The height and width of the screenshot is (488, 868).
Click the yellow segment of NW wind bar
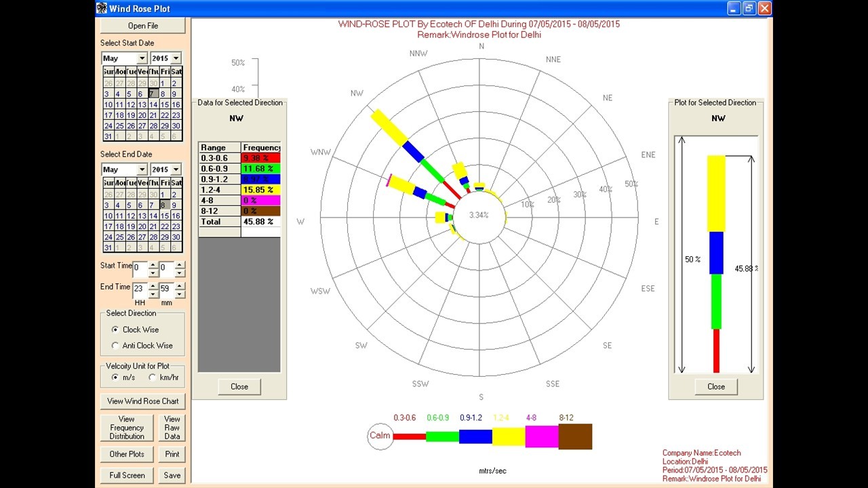pos(389,128)
